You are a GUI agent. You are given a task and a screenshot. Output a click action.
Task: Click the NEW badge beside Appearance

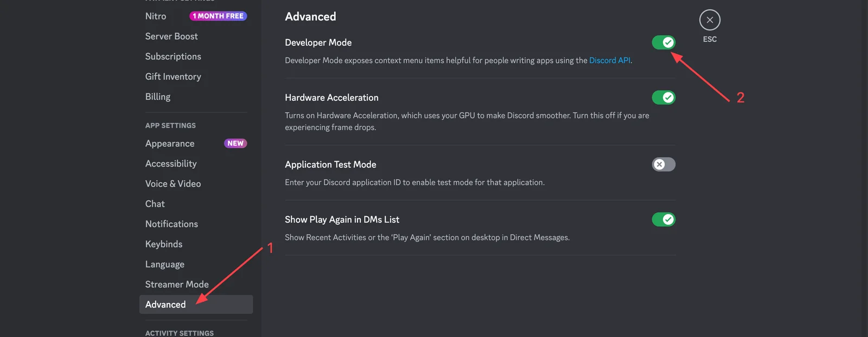[x=235, y=143]
